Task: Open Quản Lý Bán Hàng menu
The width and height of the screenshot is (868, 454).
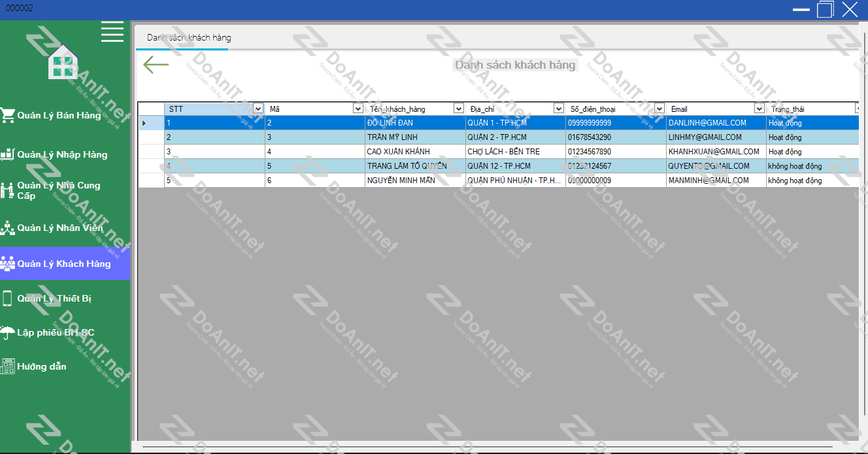Action: pyautogui.click(x=65, y=115)
